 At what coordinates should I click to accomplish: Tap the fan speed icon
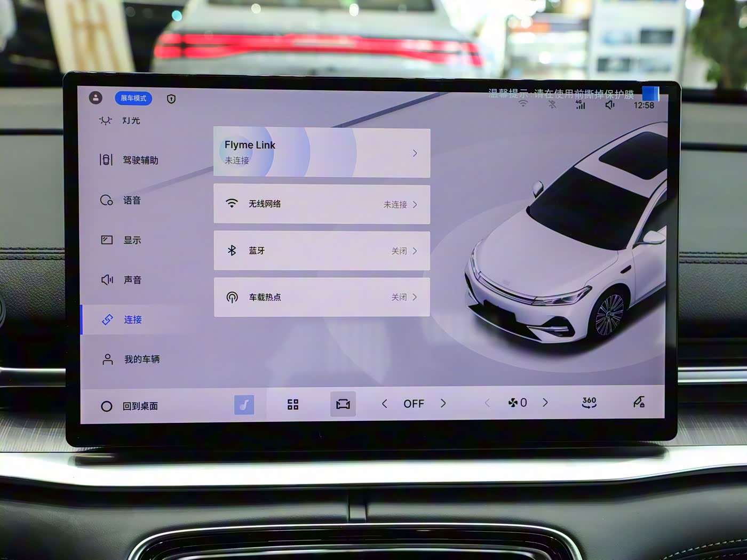coord(513,403)
